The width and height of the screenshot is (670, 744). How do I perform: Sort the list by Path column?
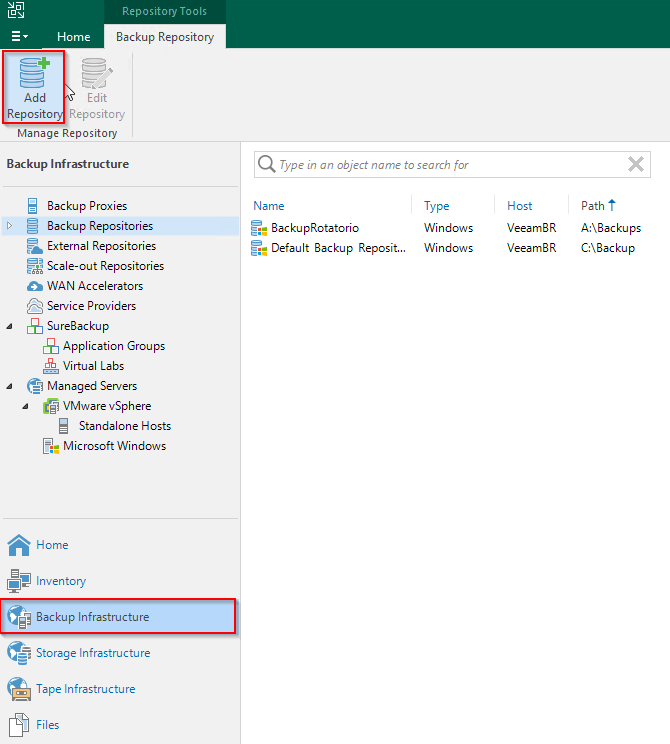(594, 206)
